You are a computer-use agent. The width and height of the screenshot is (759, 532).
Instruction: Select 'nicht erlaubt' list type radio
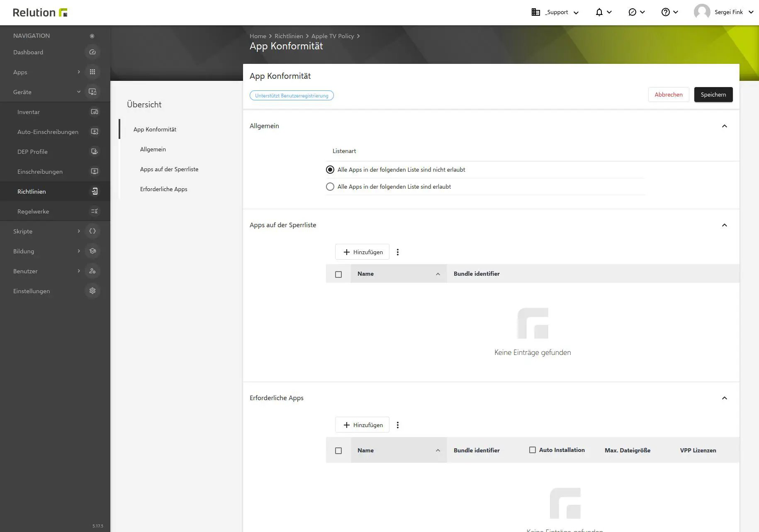click(x=330, y=170)
